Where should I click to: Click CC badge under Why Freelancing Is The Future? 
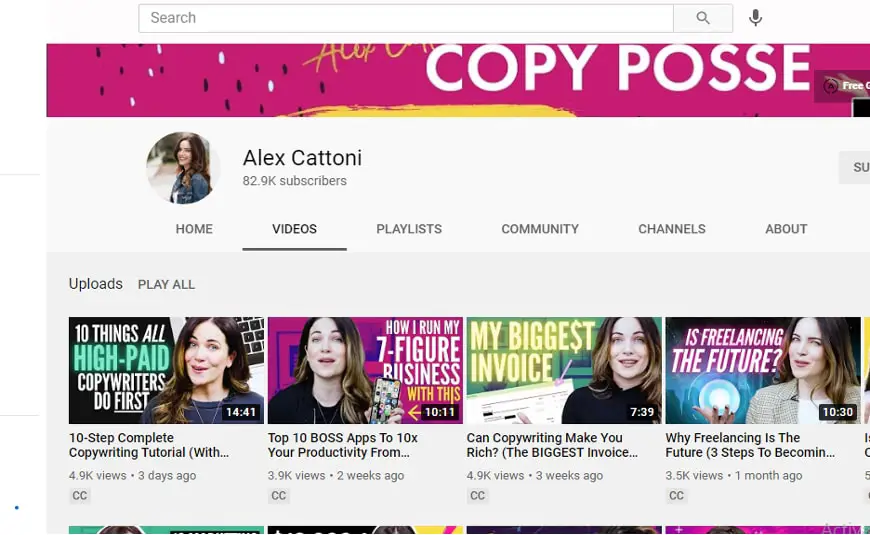coord(676,496)
